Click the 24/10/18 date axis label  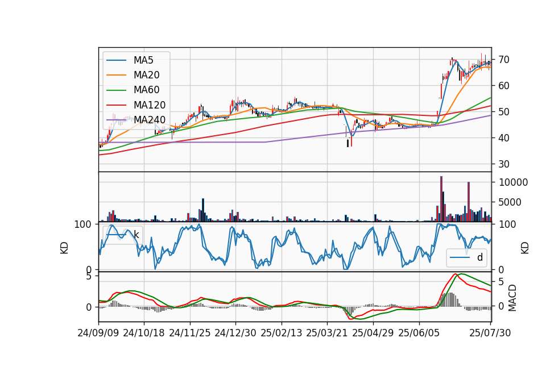(144, 333)
